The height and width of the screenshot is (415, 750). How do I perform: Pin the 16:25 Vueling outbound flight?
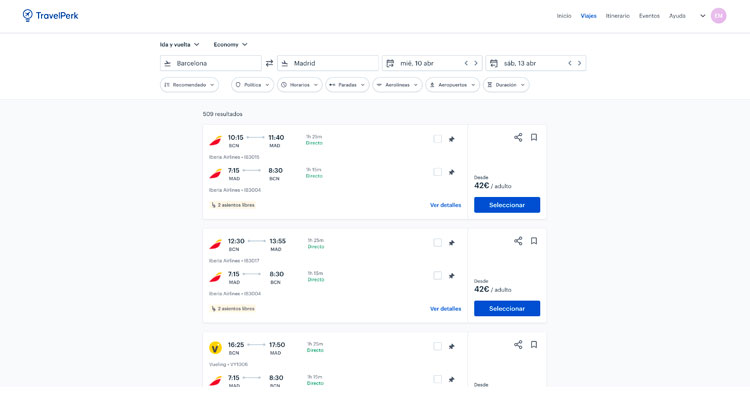[x=452, y=347]
